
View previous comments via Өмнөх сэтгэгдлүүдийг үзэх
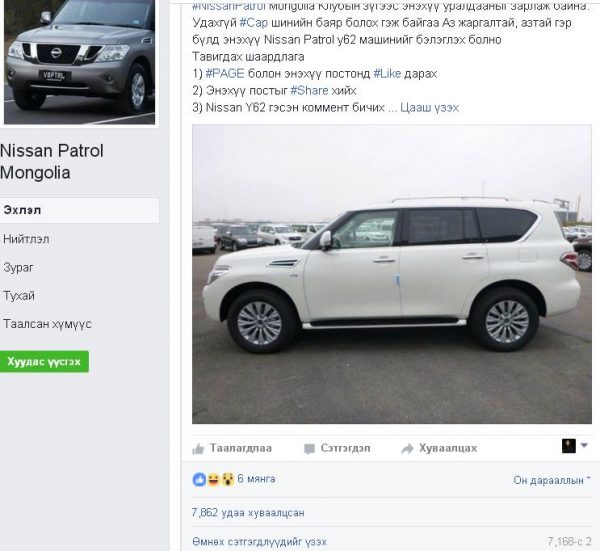[259, 542]
